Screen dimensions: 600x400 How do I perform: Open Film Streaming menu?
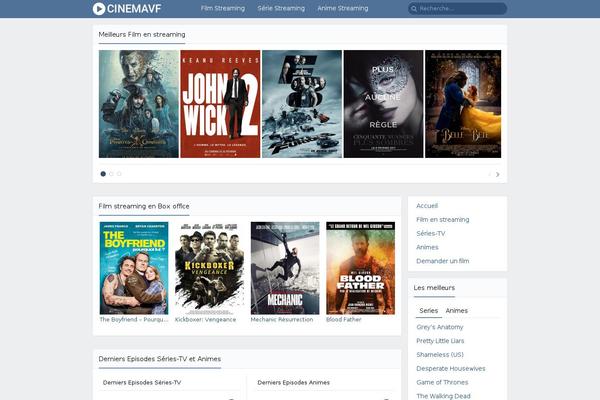click(x=223, y=8)
